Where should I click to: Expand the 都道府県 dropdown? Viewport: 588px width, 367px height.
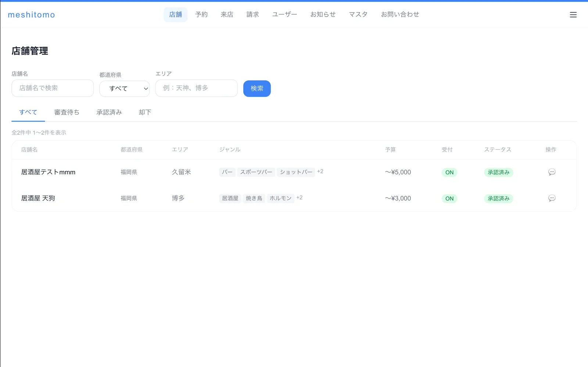pos(125,89)
